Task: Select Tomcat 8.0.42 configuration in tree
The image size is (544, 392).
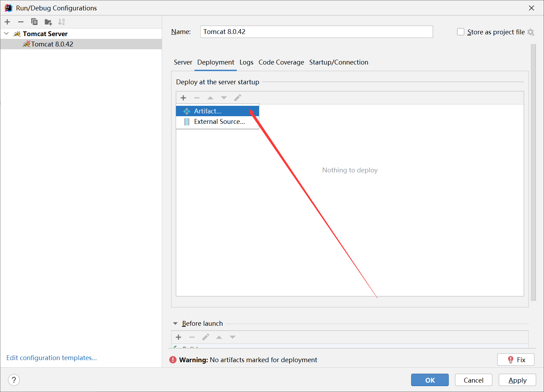Action: coord(81,44)
